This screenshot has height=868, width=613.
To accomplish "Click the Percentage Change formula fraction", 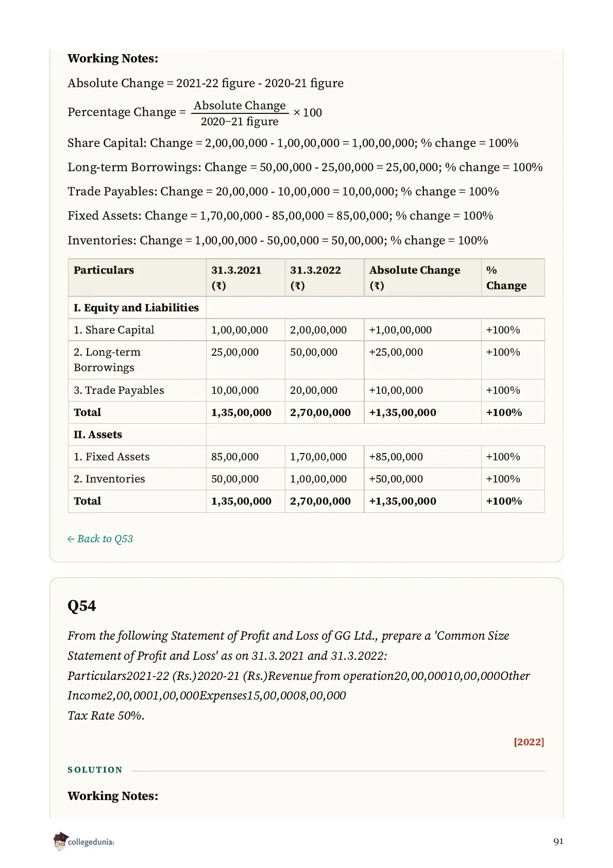I will tap(240, 113).
